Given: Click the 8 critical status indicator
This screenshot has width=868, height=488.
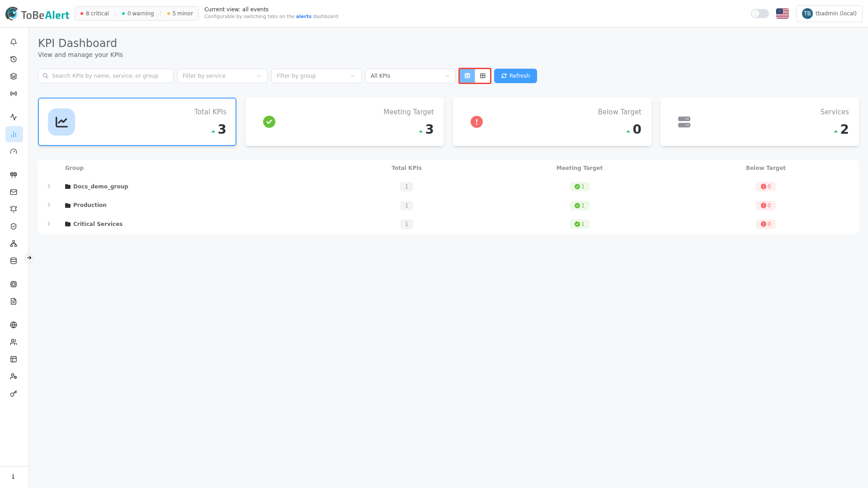Looking at the screenshot, I should click(x=94, y=14).
